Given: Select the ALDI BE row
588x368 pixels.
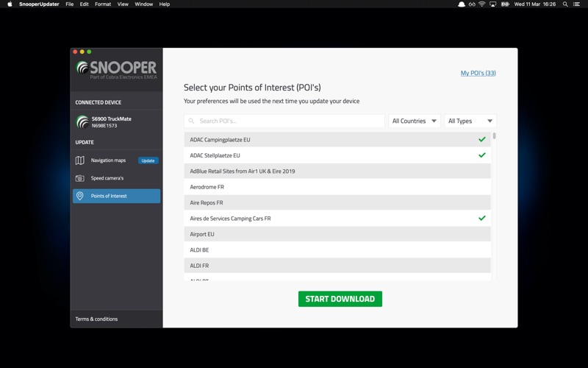Looking at the screenshot, I should [x=337, y=250].
